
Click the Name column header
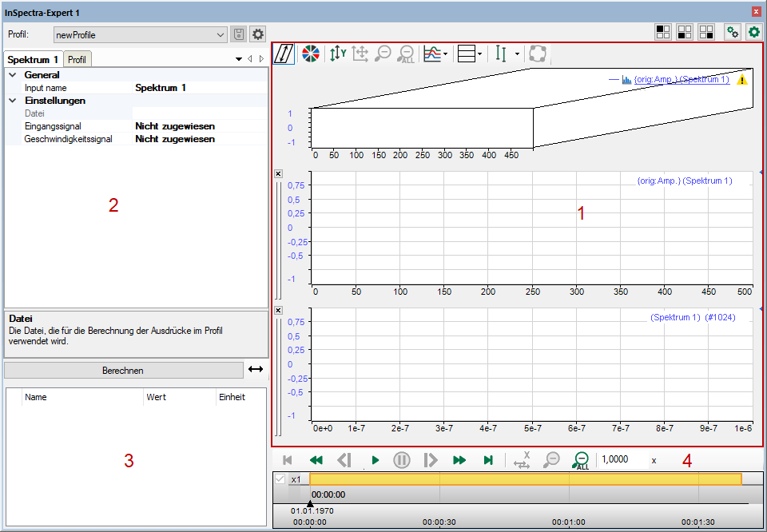click(x=82, y=397)
